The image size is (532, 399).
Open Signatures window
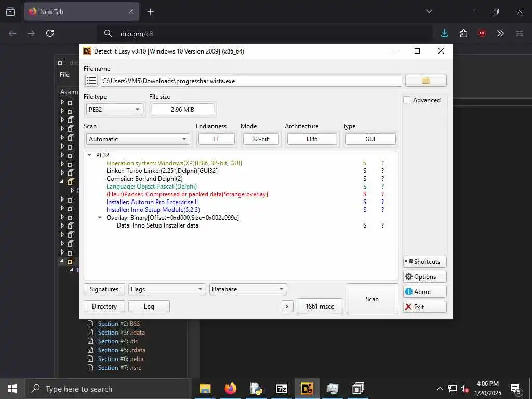(104, 289)
